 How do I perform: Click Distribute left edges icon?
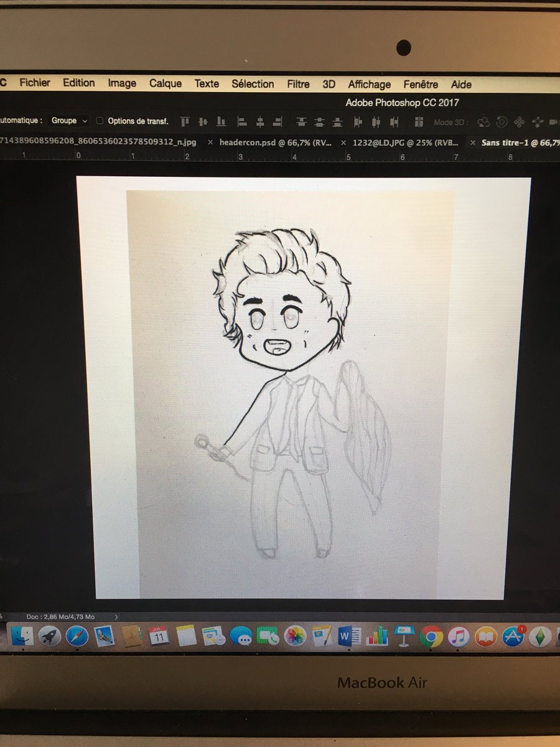358,122
